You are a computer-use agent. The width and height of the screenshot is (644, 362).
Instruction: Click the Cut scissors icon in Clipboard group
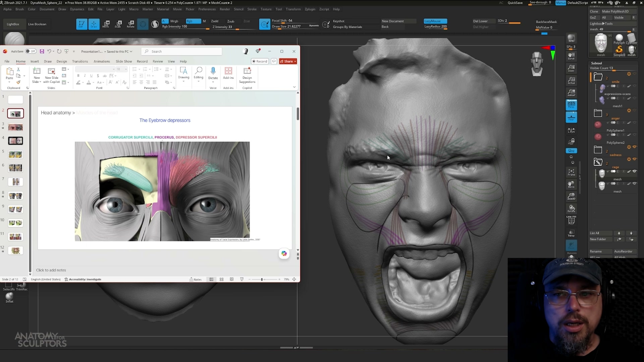[18, 69]
